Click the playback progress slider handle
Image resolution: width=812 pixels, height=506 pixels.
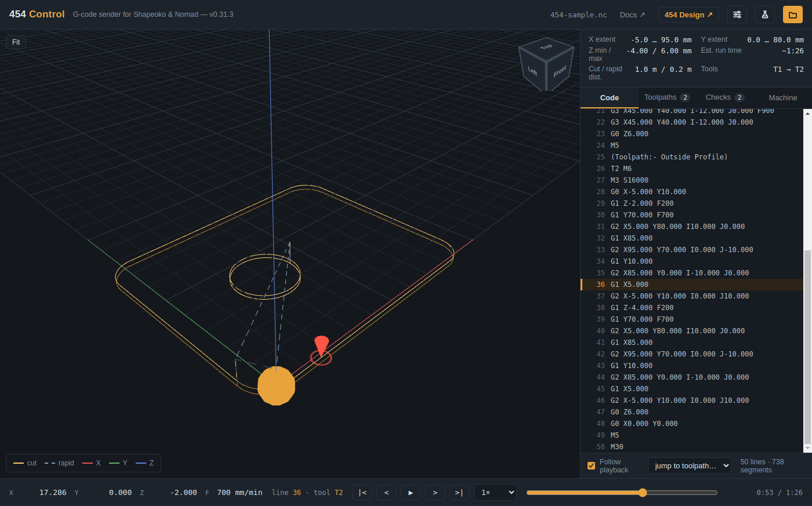(x=643, y=493)
